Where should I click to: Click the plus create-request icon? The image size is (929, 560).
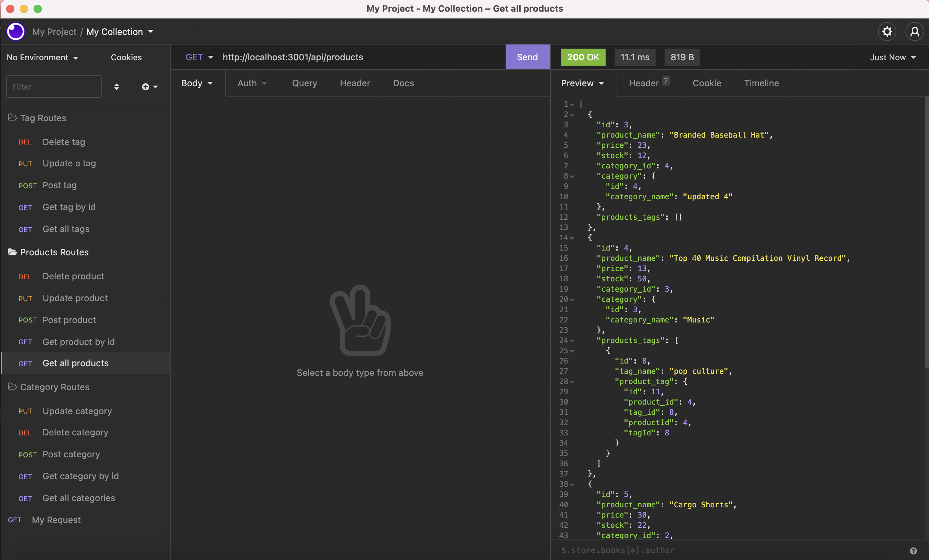click(x=146, y=87)
